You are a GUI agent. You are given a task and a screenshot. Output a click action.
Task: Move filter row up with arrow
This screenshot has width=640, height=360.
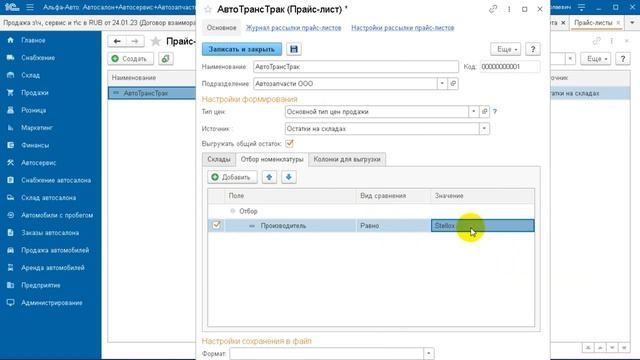(269, 177)
